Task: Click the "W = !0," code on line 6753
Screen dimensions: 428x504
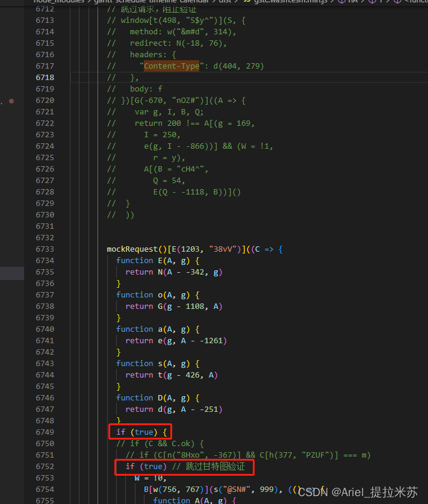Action: click(x=150, y=478)
